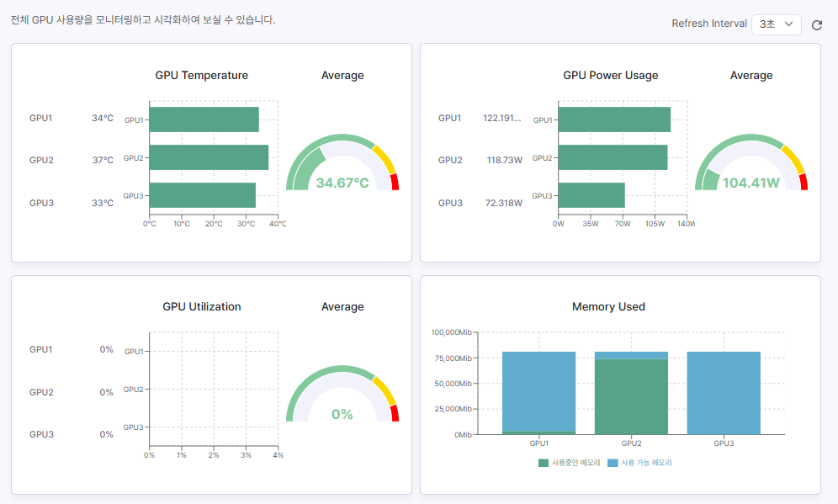Select the GPU3 bar in GPU Temperature chart
This screenshot has height=504, width=838.
pyautogui.click(x=203, y=195)
